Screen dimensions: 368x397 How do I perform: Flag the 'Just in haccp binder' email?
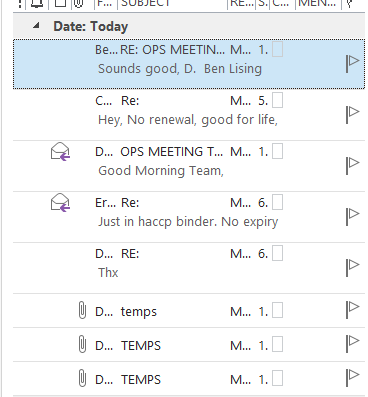pos(352,217)
